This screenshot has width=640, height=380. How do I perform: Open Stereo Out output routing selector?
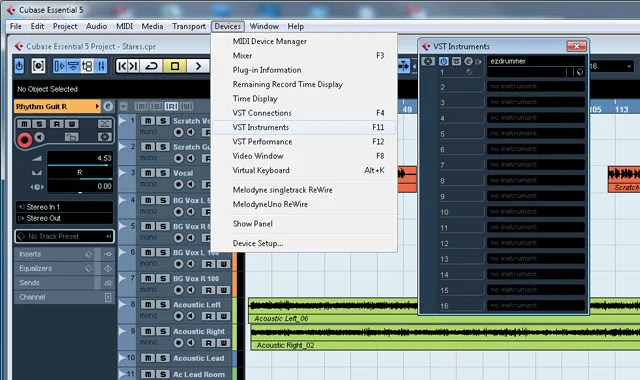point(64,218)
